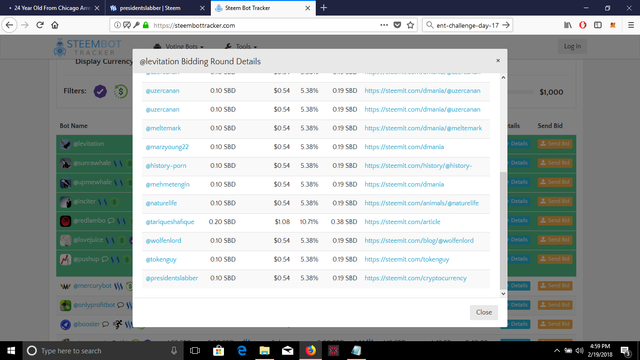The image size is (640, 360).
Task: Click the dialog scrollbar up arrow
Action: pyautogui.click(x=503, y=78)
